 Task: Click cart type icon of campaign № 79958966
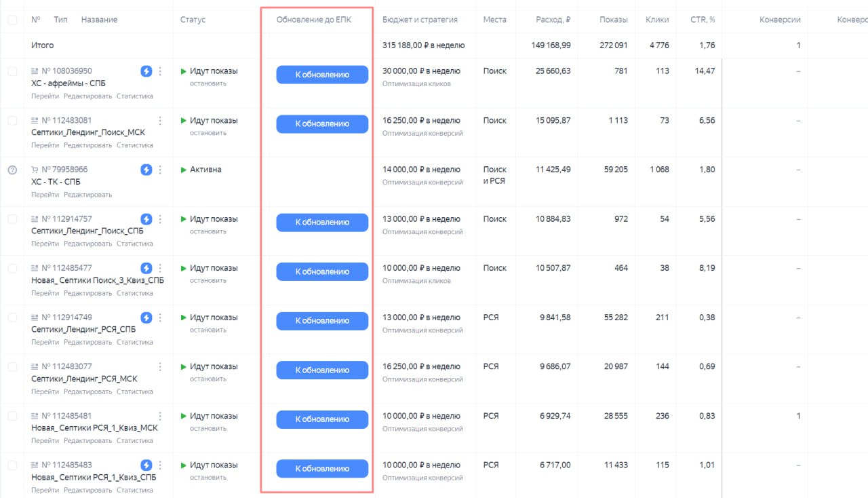click(35, 170)
